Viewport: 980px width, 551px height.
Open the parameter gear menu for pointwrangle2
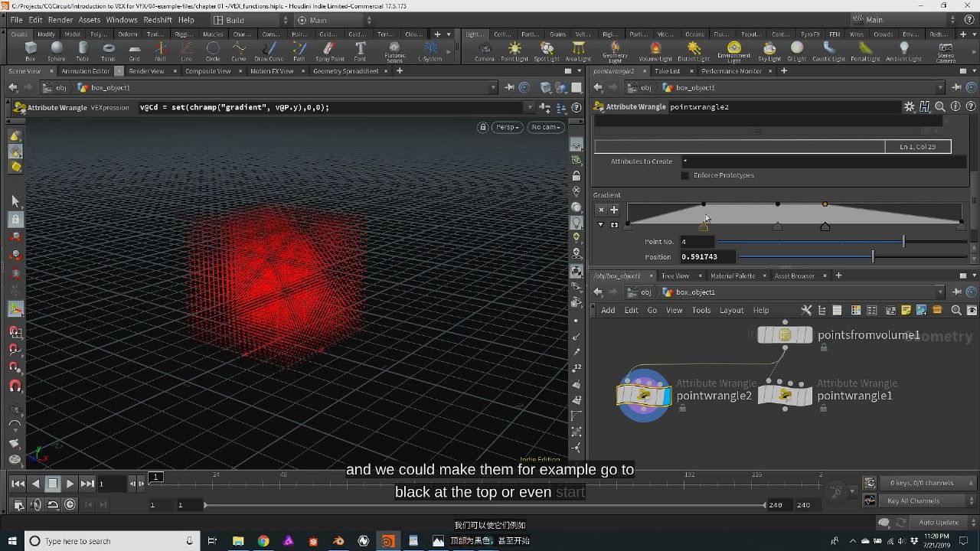pyautogui.click(x=910, y=107)
